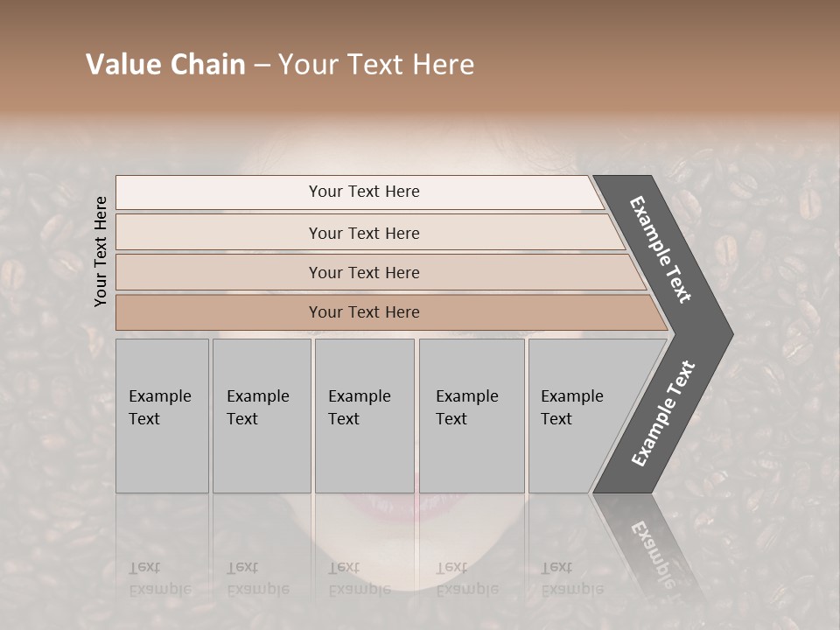Click the mirrored text under the first box
Screen dimensions: 840x630
click(x=159, y=578)
